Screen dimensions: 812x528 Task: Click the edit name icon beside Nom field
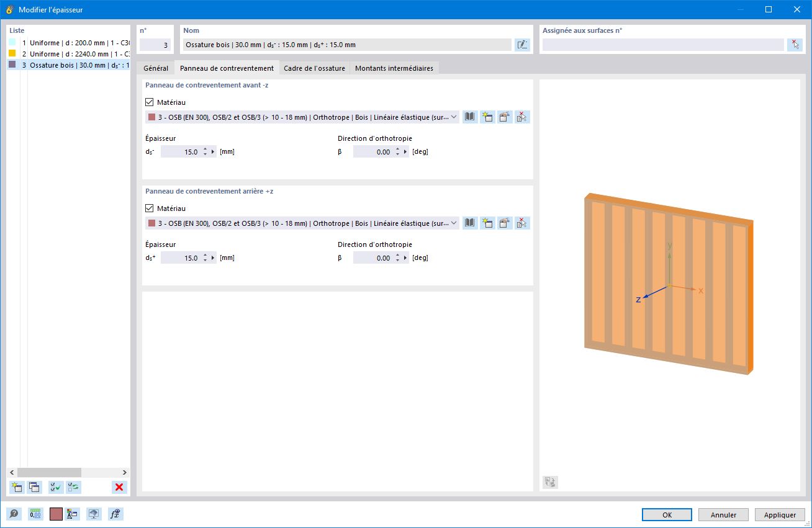pyautogui.click(x=522, y=45)
